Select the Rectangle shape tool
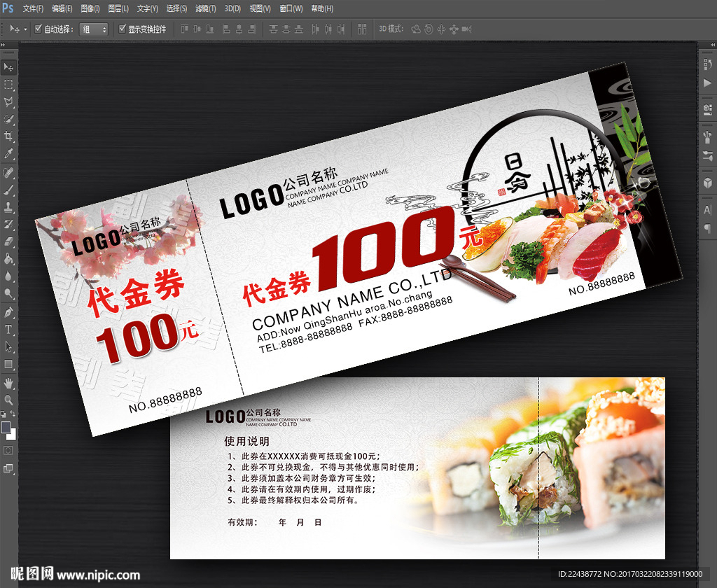Viewport: 717px width, 588px height. click(x=8, y=364)
